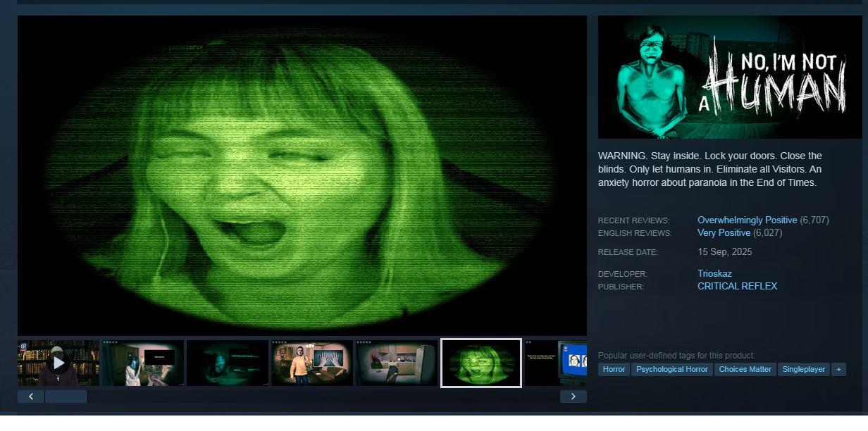Click the RELEASE DATE label

click(x=628, y=252)
